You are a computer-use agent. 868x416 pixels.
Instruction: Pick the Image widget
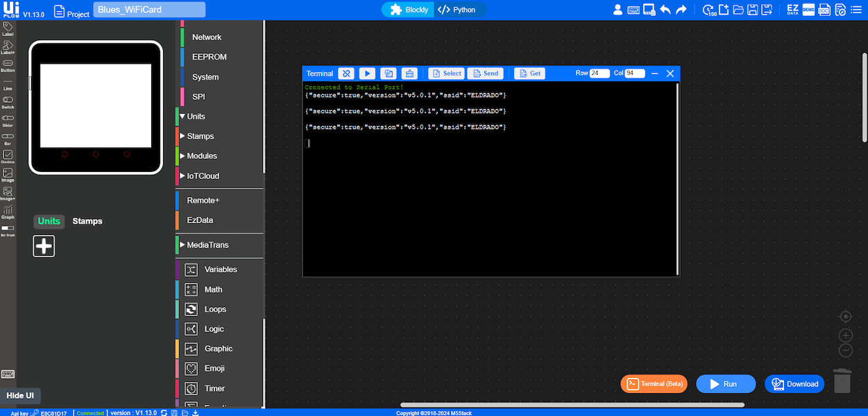pos(8,175)
